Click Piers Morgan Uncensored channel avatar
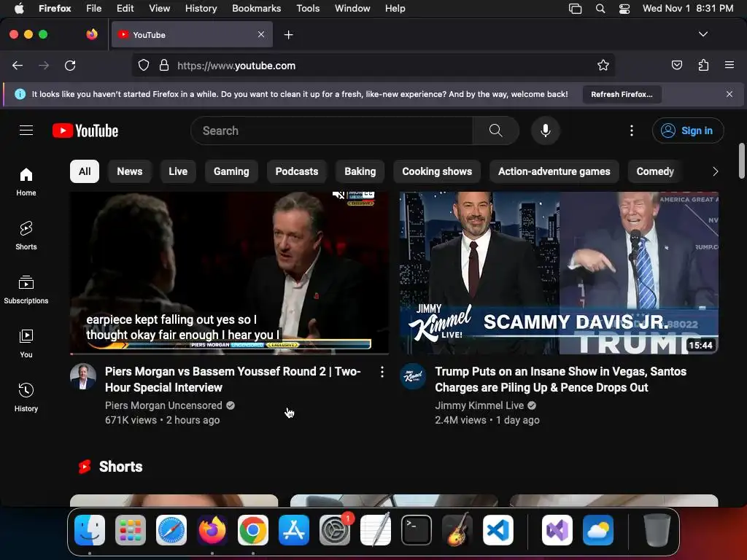The image size is (747, 560). [83, 377]
